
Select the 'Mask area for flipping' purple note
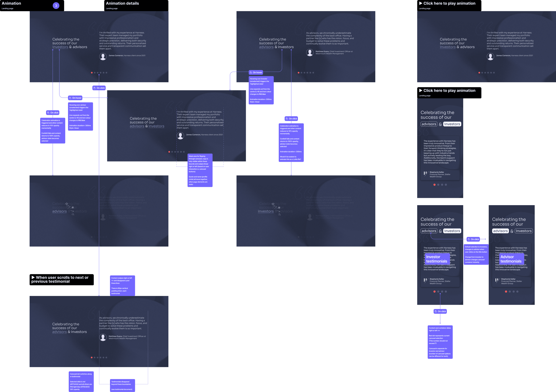[200, 170]
